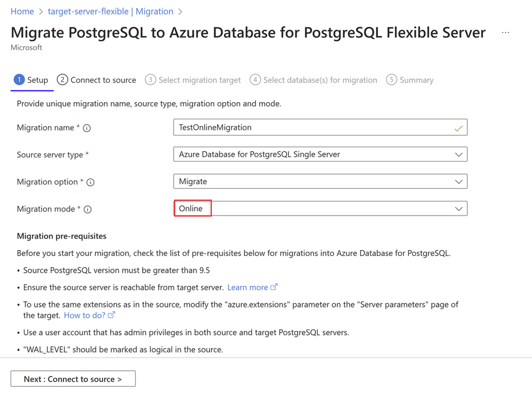Click the Migration name input field

click(320, 127)
